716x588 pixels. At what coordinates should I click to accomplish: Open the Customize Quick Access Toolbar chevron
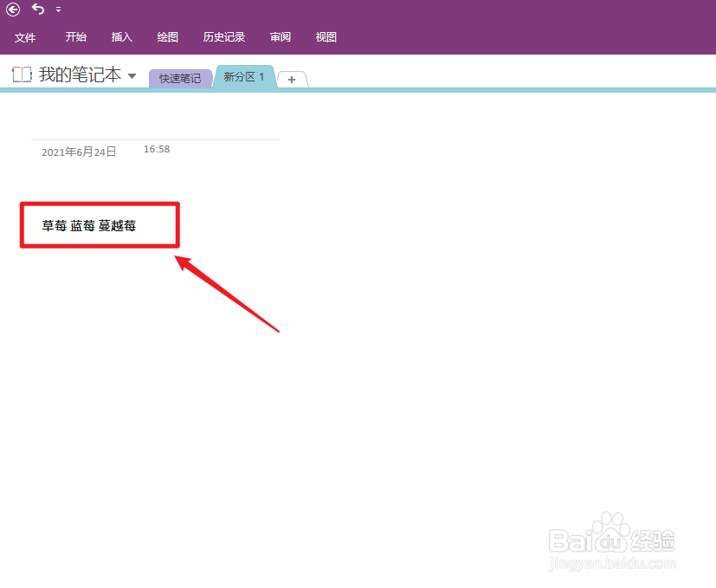click(57, 10)
